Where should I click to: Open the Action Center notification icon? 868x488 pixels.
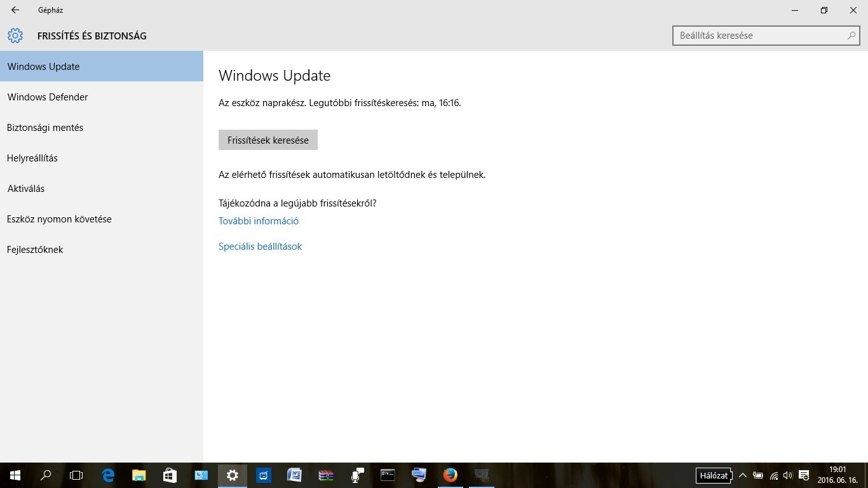pos(804,475)
